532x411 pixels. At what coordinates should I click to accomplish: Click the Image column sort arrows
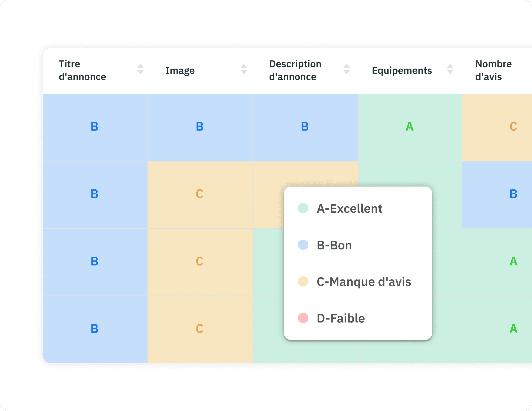(x=244, y=69)
